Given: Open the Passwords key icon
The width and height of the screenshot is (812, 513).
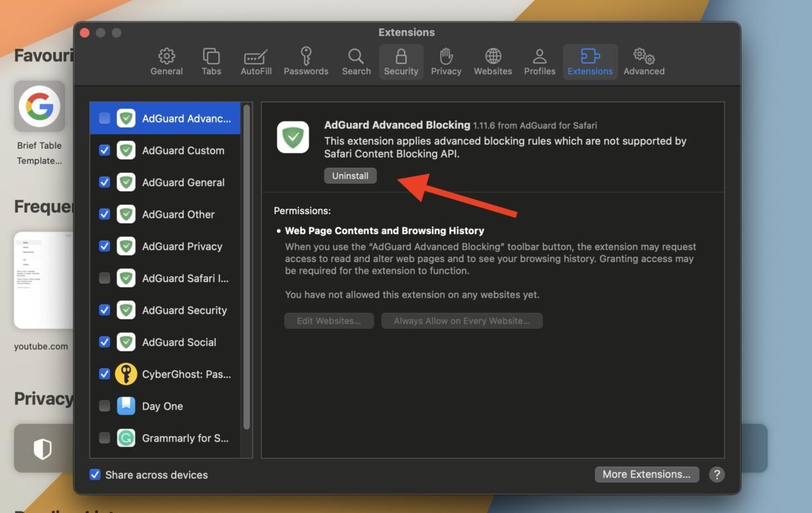Looking at the screenshot, I should (x=306, y=57).
